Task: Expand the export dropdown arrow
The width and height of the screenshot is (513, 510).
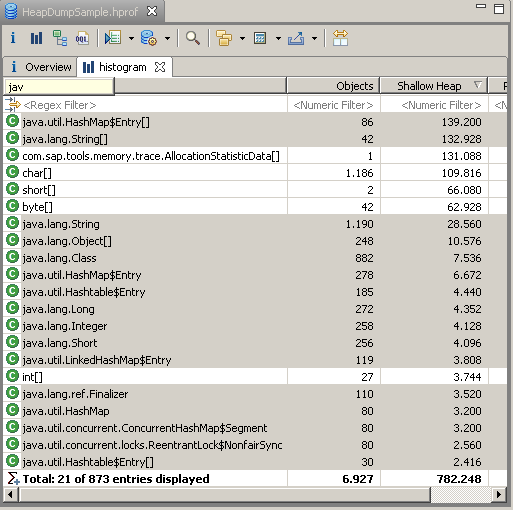Action: (x=314, y=39)
